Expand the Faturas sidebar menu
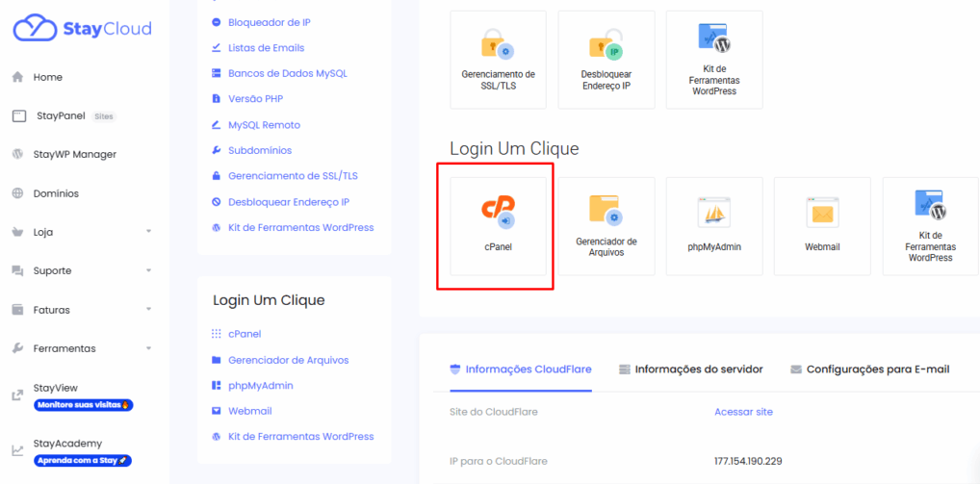The width and height of the screenshot is (980, 484). click(x=82, y=310)
